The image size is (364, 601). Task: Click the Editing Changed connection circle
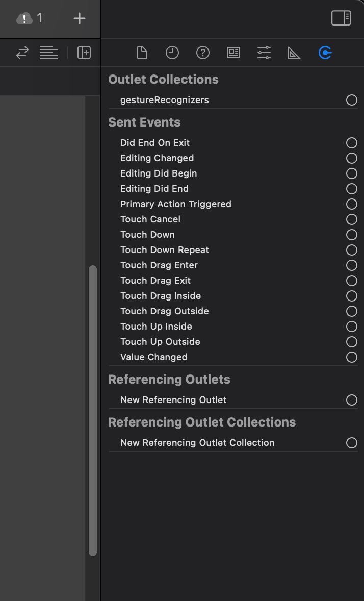point(352,158)
